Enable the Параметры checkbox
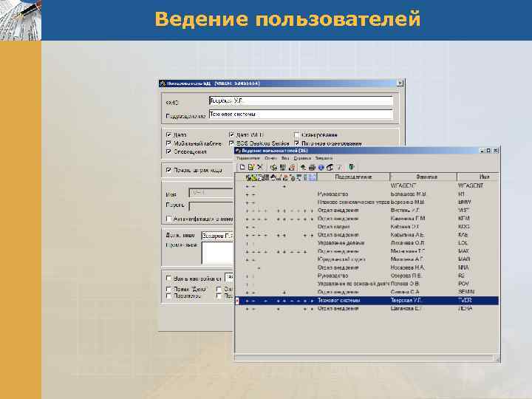This screenshot has height=399, width=532. point(168,296)
